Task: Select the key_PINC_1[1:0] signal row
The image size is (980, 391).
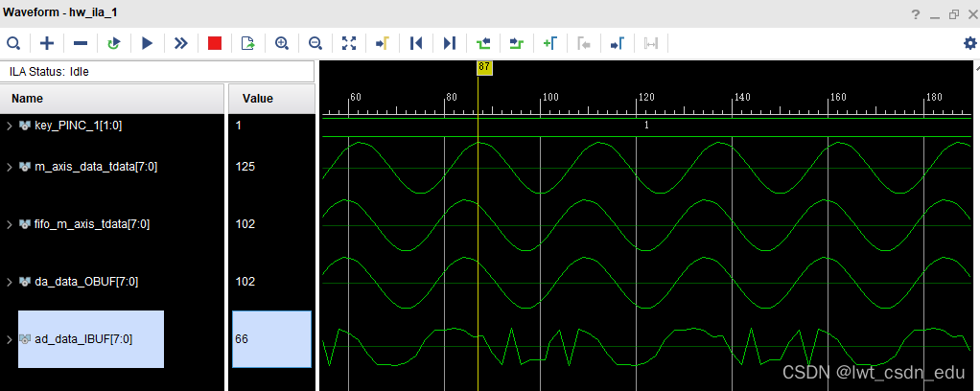Action: click(x=78, y=126)
